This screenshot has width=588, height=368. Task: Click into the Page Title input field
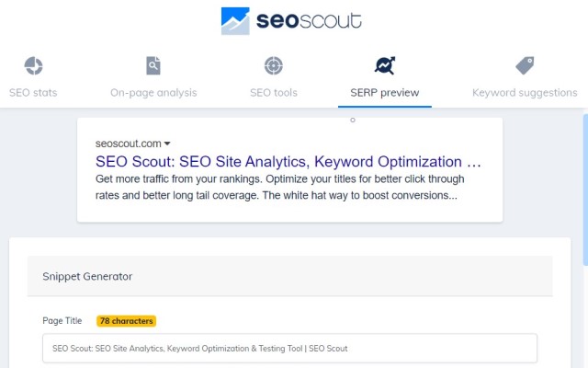pos(289,349)
